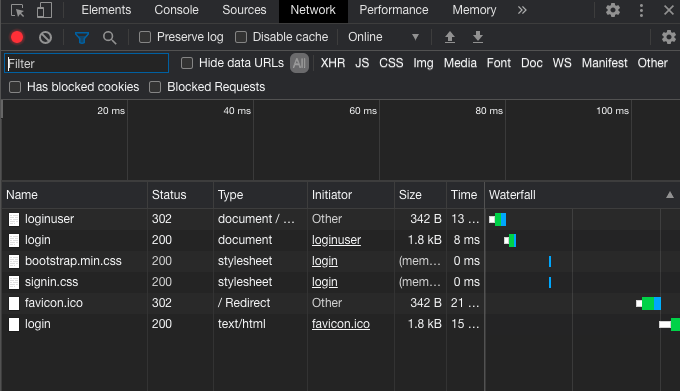Toggle the filter funnel icon
Image resolution: width=680 pixels, height=391 pixels.
click(82, 38)
